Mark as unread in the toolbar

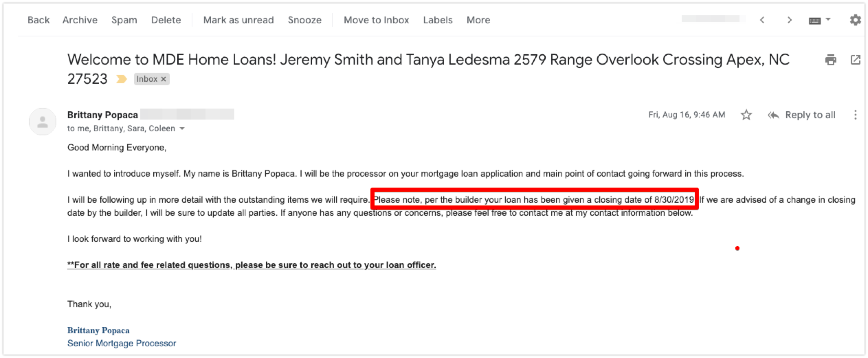tap(238, 20)
